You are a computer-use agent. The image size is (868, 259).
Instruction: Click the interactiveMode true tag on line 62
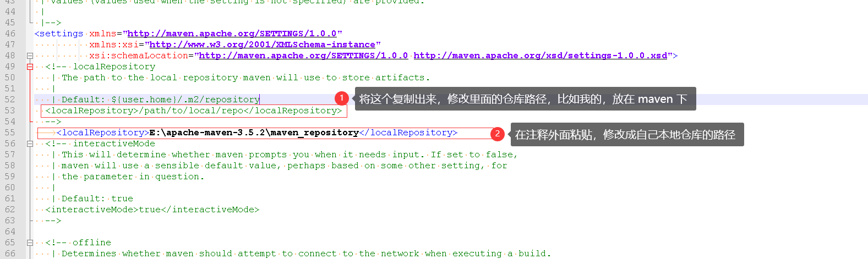click(x=152, y=210)
